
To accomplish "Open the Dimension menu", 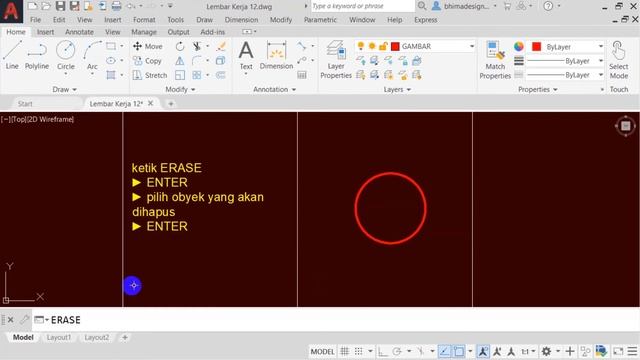I will pos(241,20).
